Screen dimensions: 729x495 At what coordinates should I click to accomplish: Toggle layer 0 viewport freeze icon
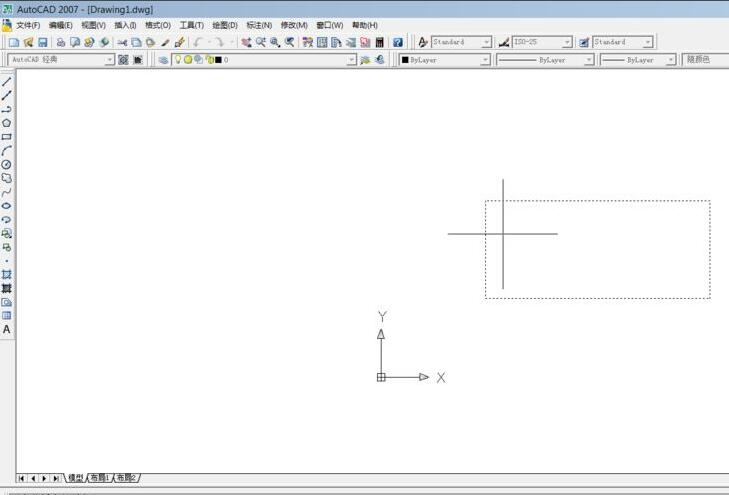point(199,59)
